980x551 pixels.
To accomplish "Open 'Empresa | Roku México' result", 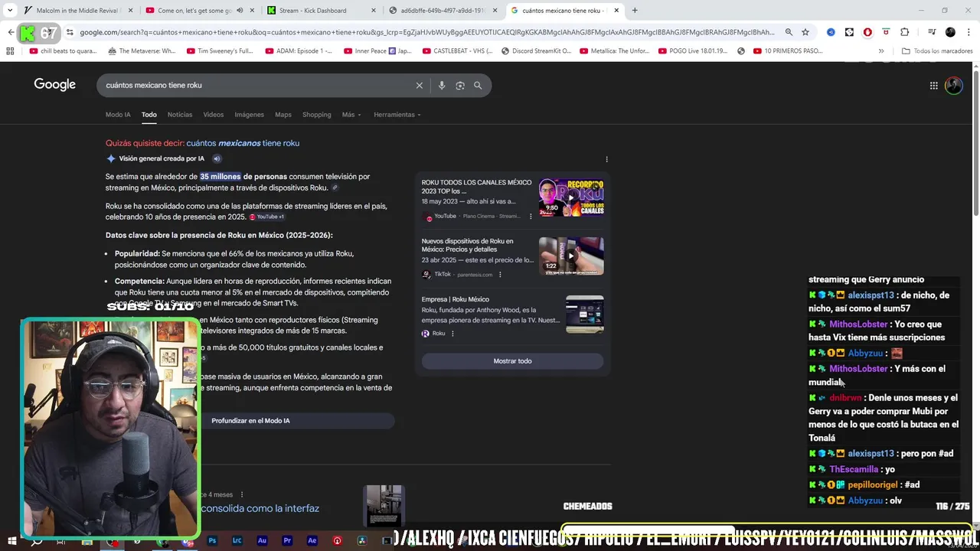I will pyautogui.click(x=455, y=299).
